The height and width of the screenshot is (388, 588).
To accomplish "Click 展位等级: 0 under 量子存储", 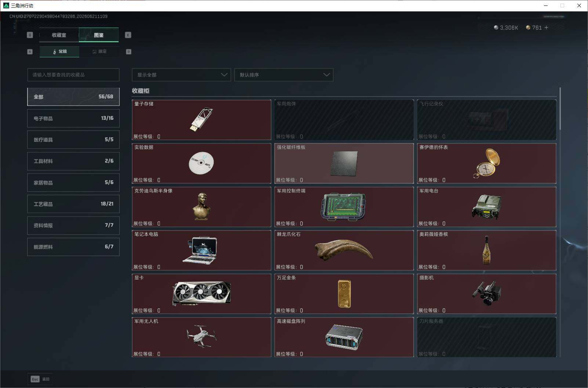I will pyautogui.click(x=146, y=136).
